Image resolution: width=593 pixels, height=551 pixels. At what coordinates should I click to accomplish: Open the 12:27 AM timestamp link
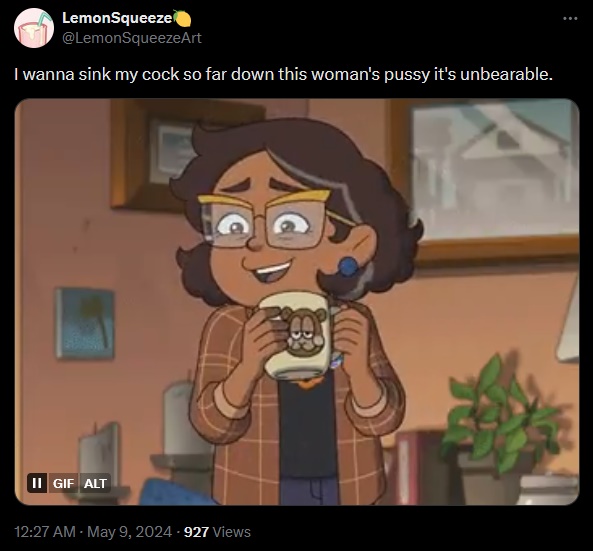coord(45,532)
